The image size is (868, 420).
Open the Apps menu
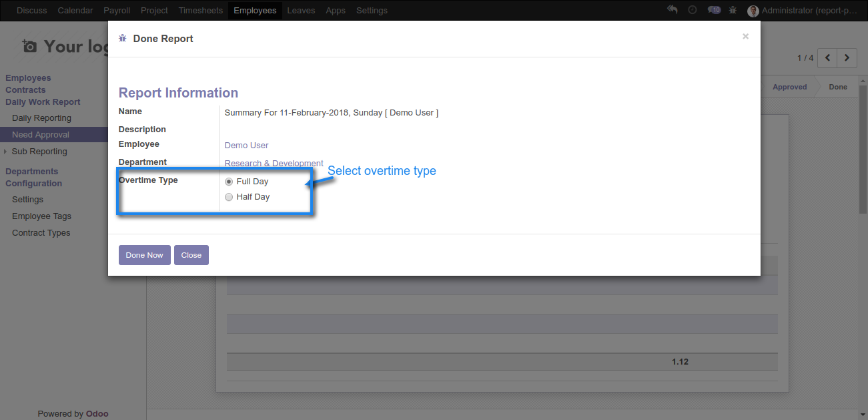[336, 10]
